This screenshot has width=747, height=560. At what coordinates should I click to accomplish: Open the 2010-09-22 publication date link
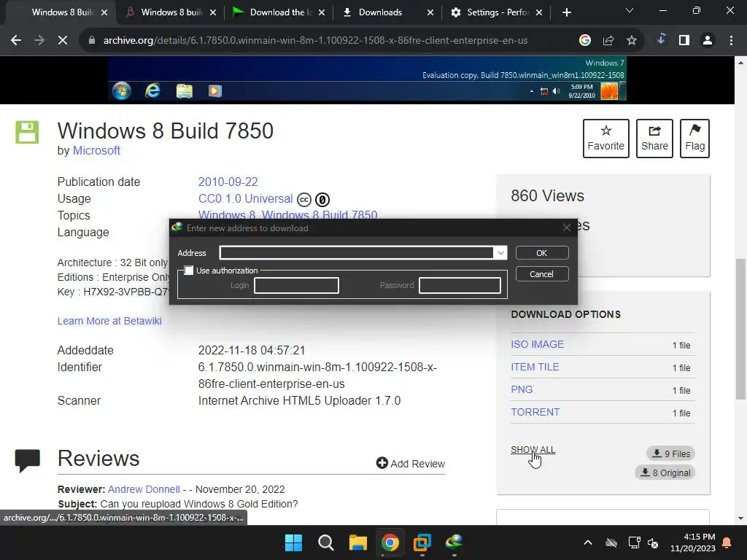point(228,182)
